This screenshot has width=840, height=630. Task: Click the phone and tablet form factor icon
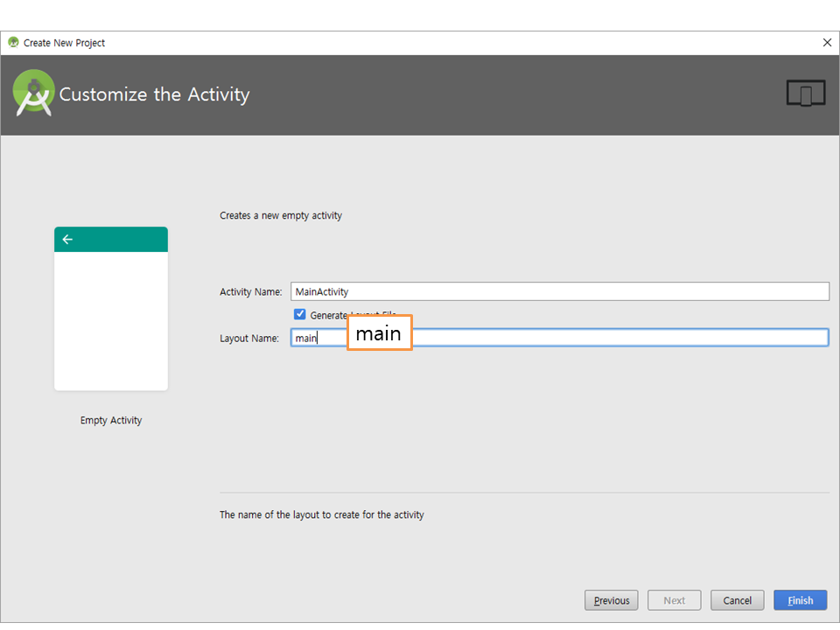coord(805,94)
